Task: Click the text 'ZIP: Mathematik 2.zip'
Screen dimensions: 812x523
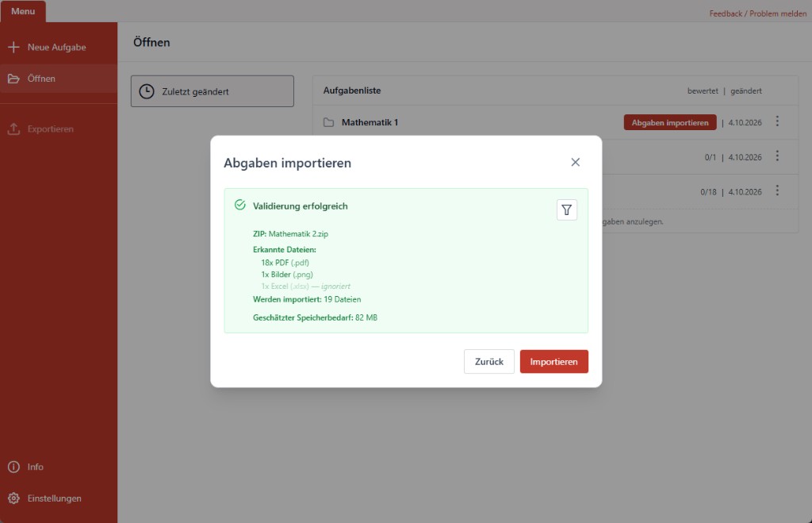Action: coord(290,234)
